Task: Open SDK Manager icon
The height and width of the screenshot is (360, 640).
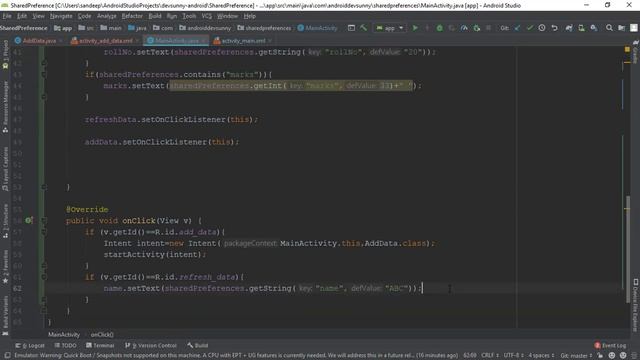Action: click(594, 28)
